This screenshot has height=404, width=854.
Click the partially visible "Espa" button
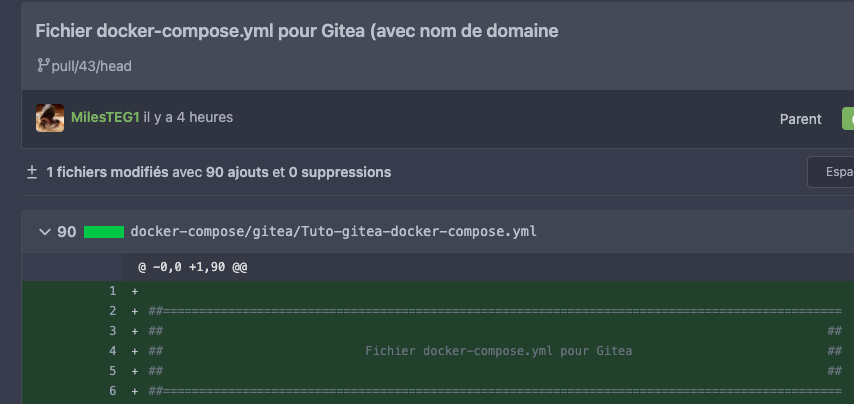pos(830,172)
